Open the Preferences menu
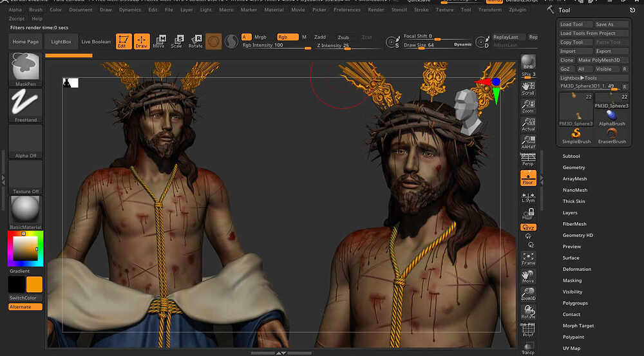The image size is (644, 356). coord(346,10)
